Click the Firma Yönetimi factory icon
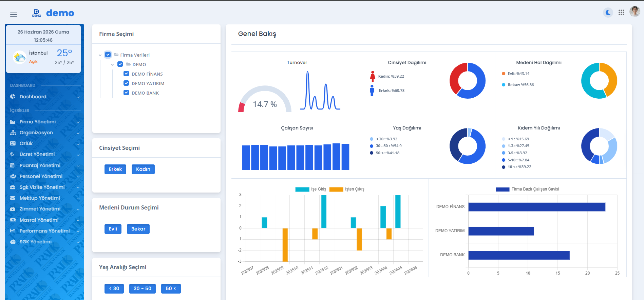 point(13,122)
